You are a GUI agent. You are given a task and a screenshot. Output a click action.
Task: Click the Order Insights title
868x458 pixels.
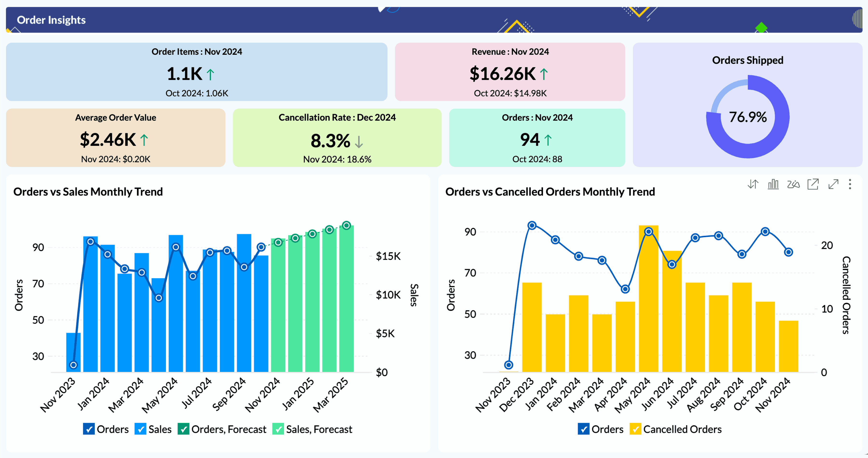51,20
